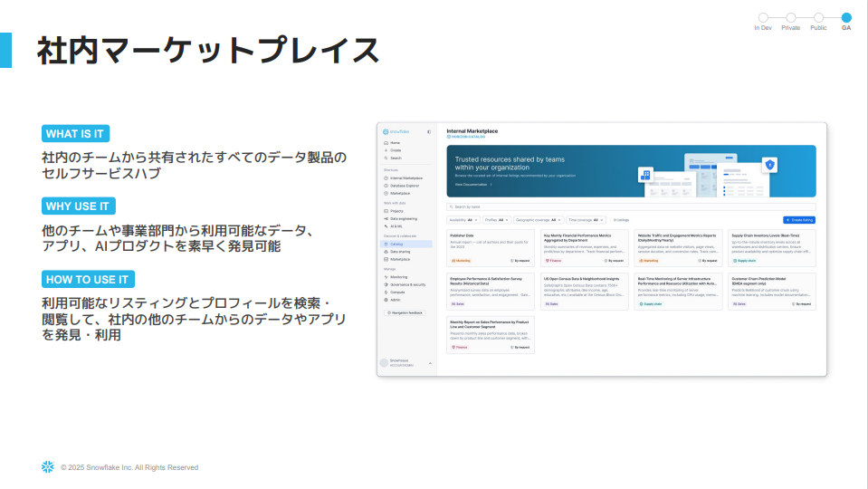Open Home in the sidebar
This screenshot has width=868, height=489.
pyautogui.click(x=392, y=143)
